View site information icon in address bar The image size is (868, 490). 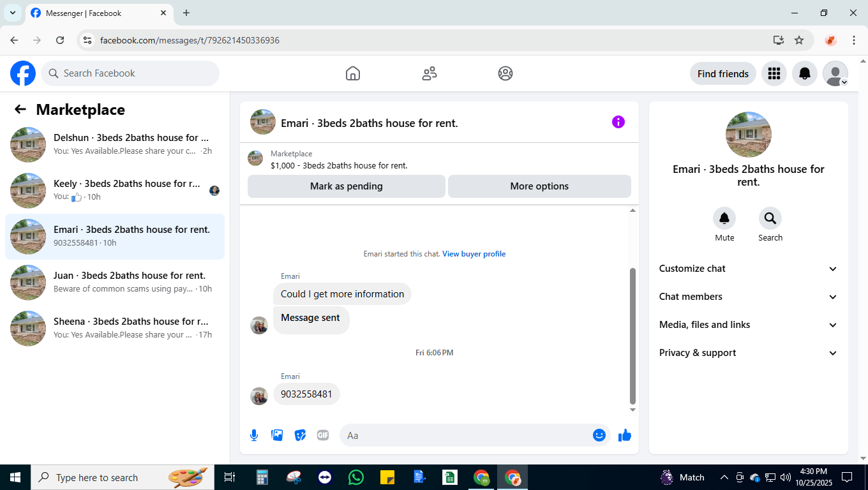pos(88,40)
